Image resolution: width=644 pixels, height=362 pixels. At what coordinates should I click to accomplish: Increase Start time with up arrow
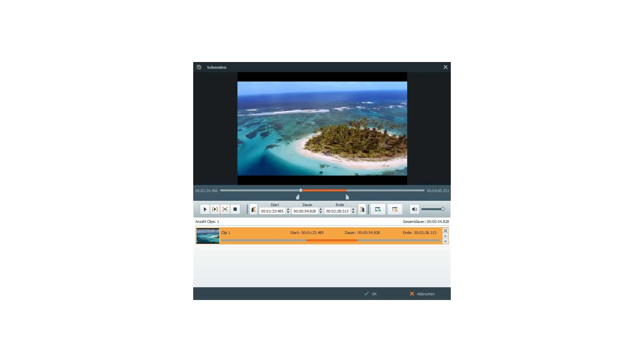pyautogui.click(x=288, y=209)
